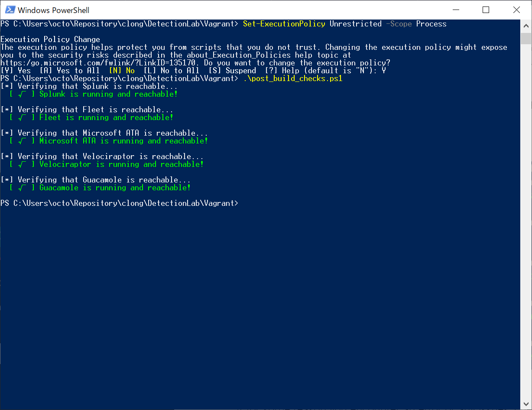The image size is (532, 410).
Task: Click the empty scrollbar track below the thumb
Action: click(x=526, y=217)
